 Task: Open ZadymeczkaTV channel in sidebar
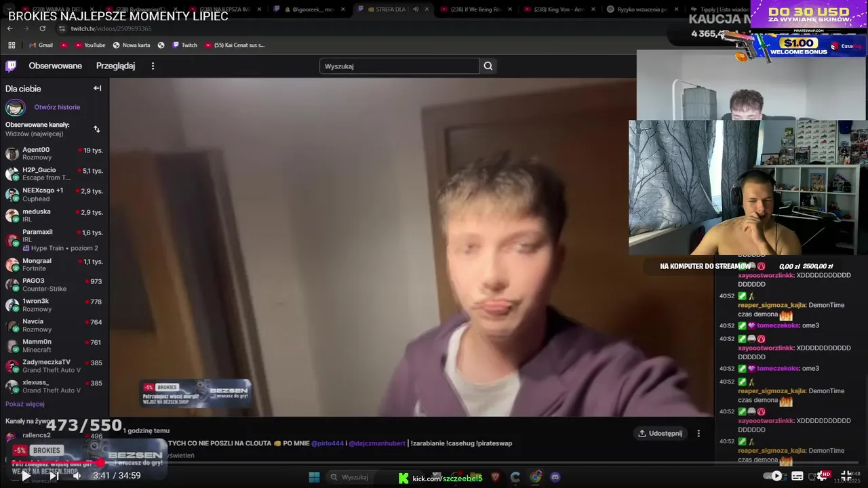click(54, 366)
